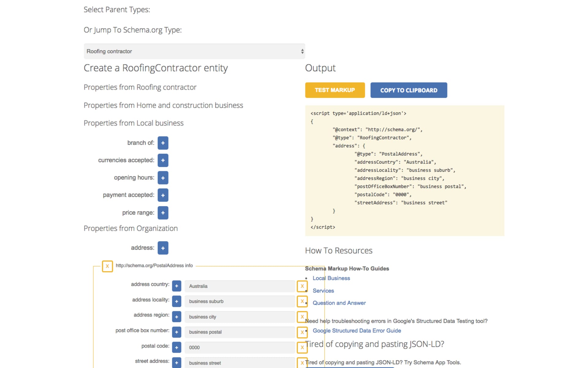Collapse Properties from Organization section

coord(130,228)
